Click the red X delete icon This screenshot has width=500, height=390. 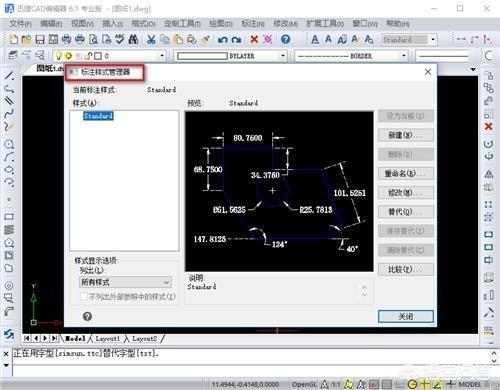click(x=254, y=39)
